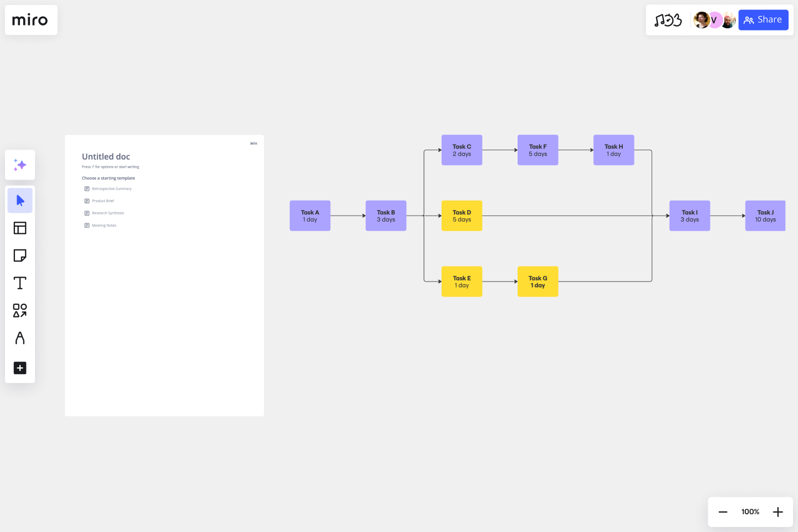Choose the Meeting Notes template
798x532 pixels.
pos(104,225)
